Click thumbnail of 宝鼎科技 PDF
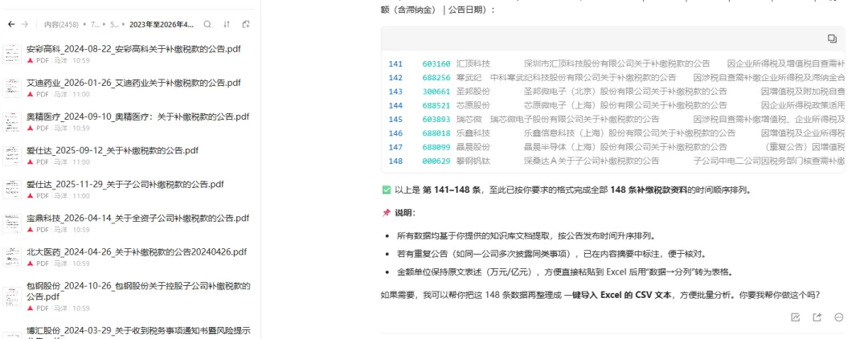The height and width of the screenshot is (339, 868). [12, 223]
